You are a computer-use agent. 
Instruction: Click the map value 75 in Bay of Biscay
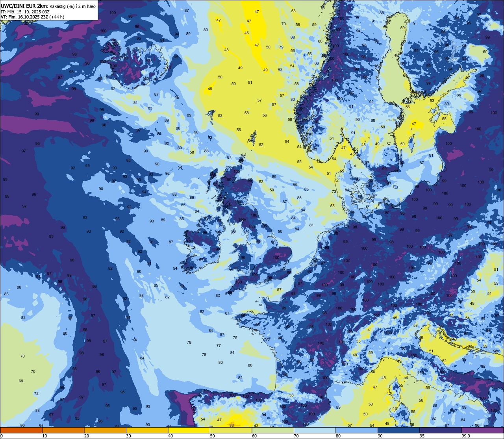[235, 338]
